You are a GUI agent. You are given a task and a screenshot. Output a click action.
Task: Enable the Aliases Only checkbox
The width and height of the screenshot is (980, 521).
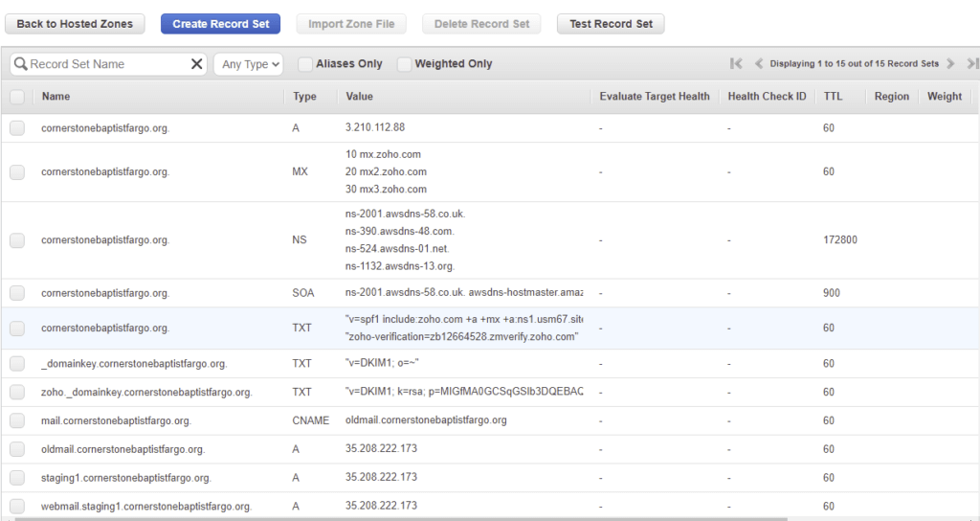305,64
